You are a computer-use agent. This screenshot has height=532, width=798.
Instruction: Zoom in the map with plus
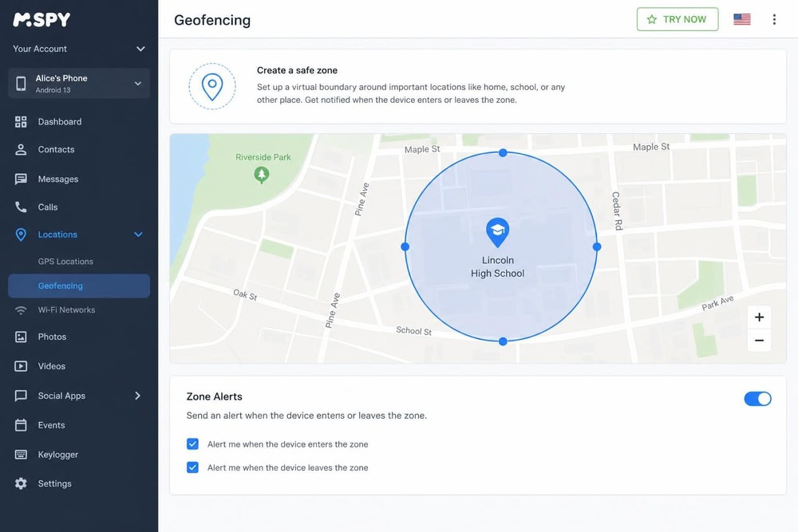[760, 317]
